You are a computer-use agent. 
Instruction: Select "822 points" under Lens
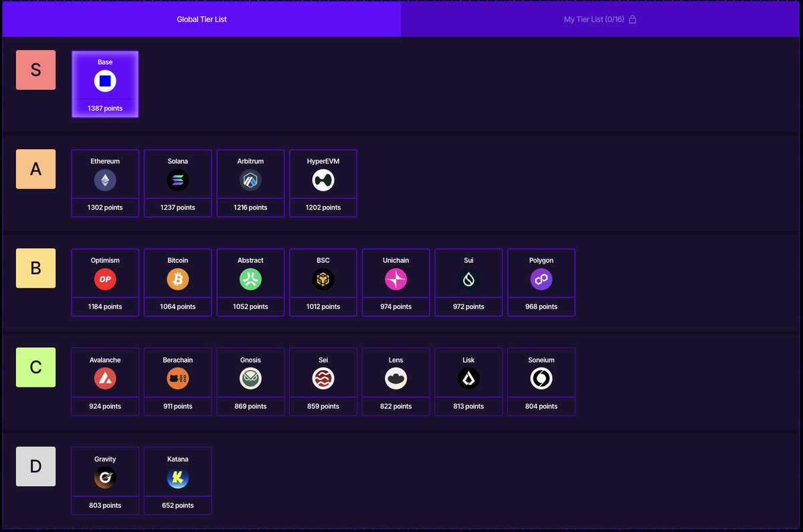click(396, 406)
